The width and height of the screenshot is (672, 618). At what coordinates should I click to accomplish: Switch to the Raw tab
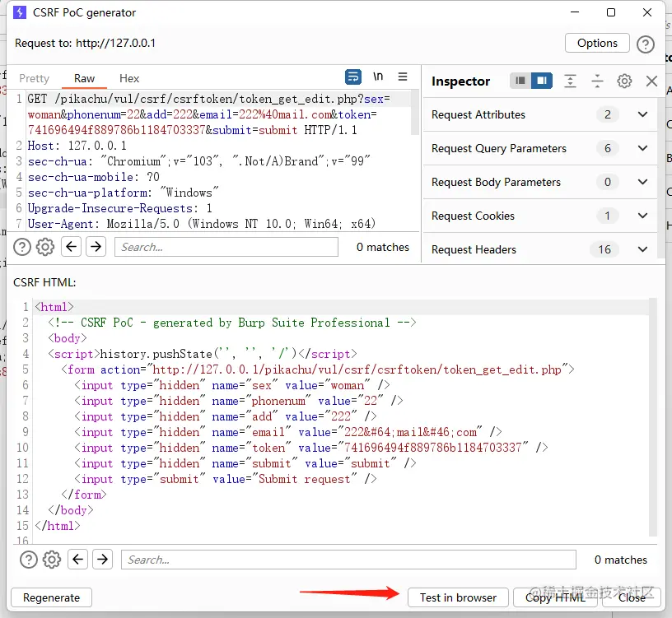coord(84,78)
